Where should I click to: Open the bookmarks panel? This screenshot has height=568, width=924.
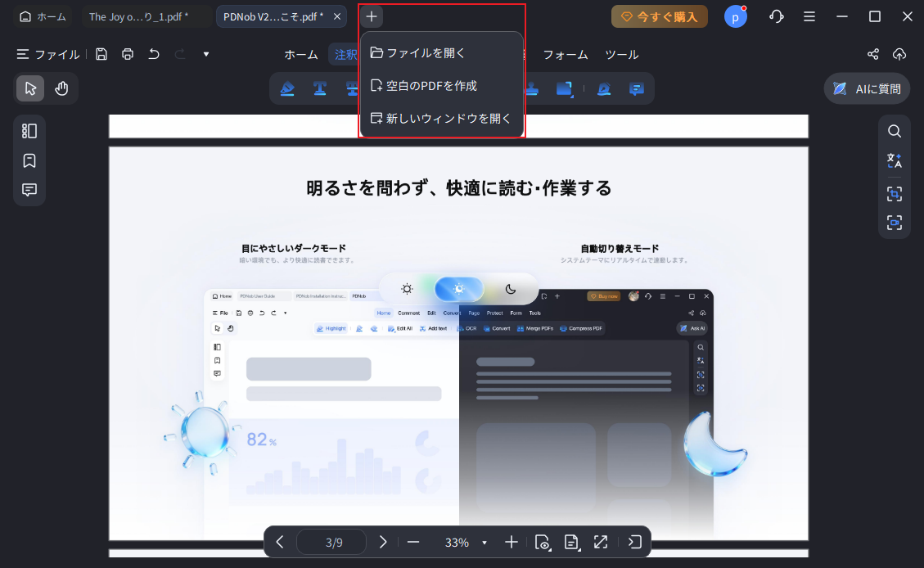[x=29, y=160]
